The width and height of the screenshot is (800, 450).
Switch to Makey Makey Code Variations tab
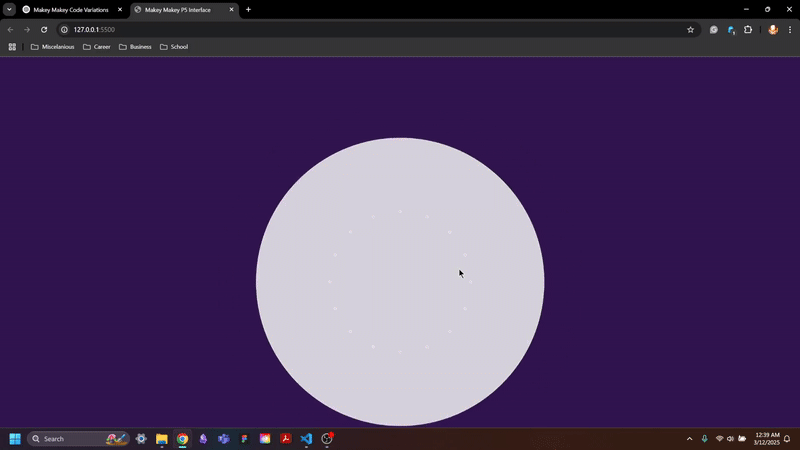71,10
